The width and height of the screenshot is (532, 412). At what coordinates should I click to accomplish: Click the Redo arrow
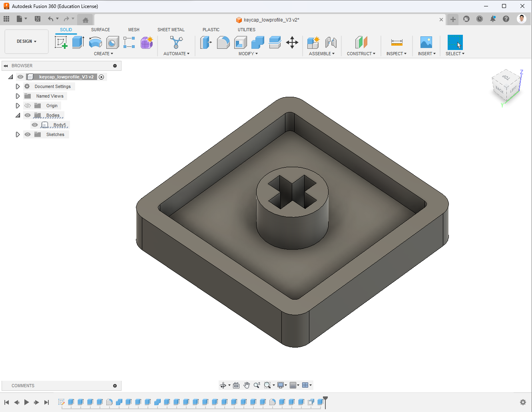[x=66, y=19]
